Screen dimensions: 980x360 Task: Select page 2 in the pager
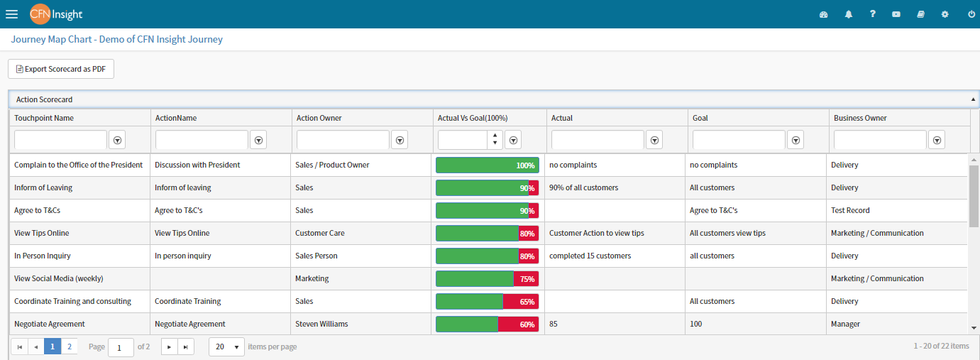pyautogui.click(x=70, y=347)
